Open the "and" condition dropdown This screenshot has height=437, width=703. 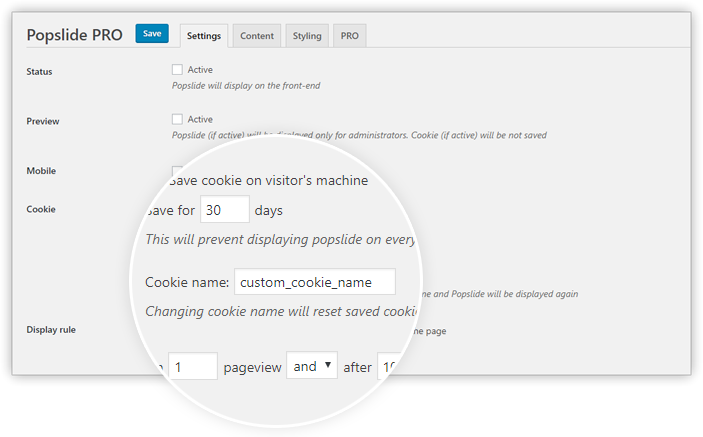(312, 365)
